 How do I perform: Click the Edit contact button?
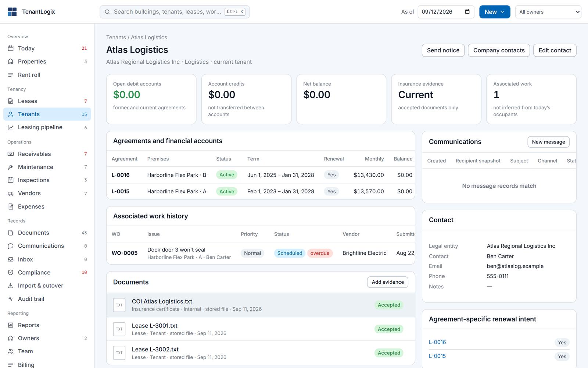pos(555,50)
